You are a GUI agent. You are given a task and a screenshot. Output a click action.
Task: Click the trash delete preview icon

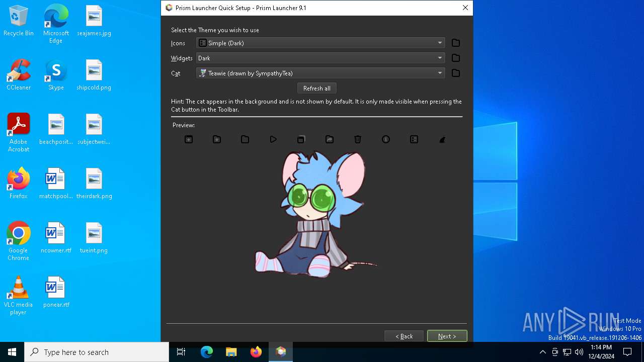(358, 139)
